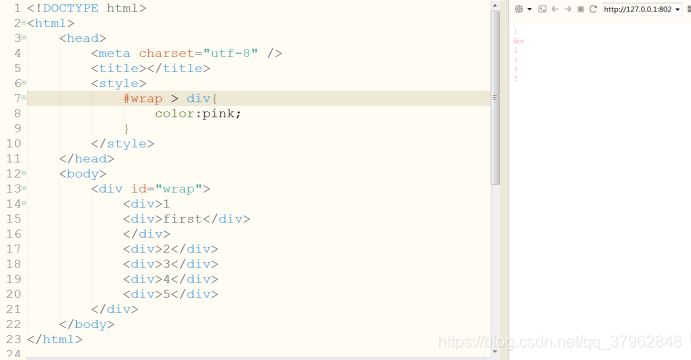Click the <div>4</div> code line
The height and width of the screenshot is (360, 691).
[x=171, y=279]
